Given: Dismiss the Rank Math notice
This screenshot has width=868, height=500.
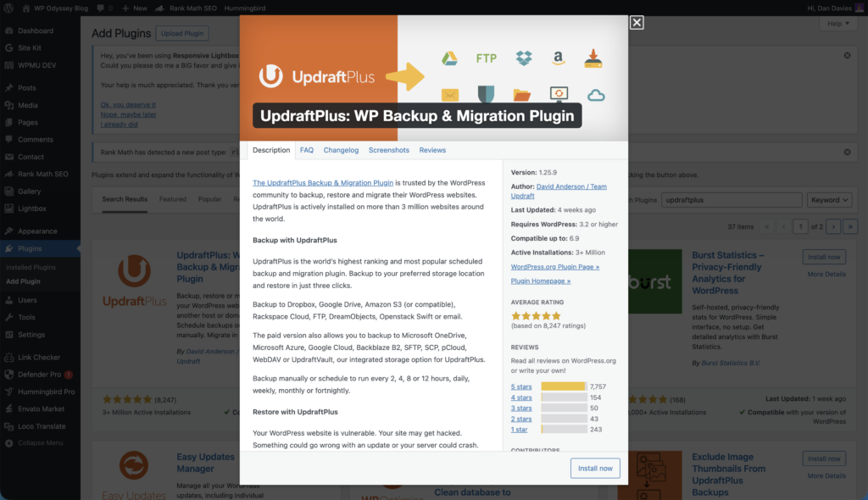Looking at the screenshot, I should tap(847, 153).
